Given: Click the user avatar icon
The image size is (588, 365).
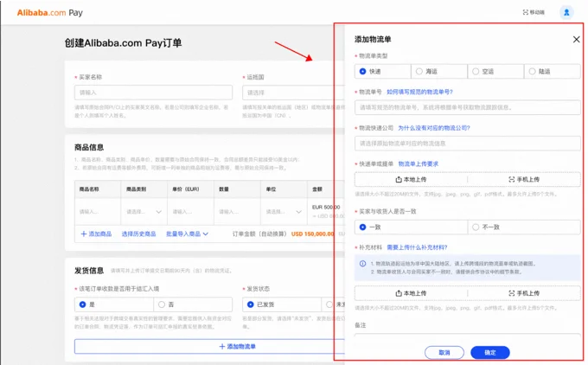Looking at the screenshot, I should pos(566,12).
